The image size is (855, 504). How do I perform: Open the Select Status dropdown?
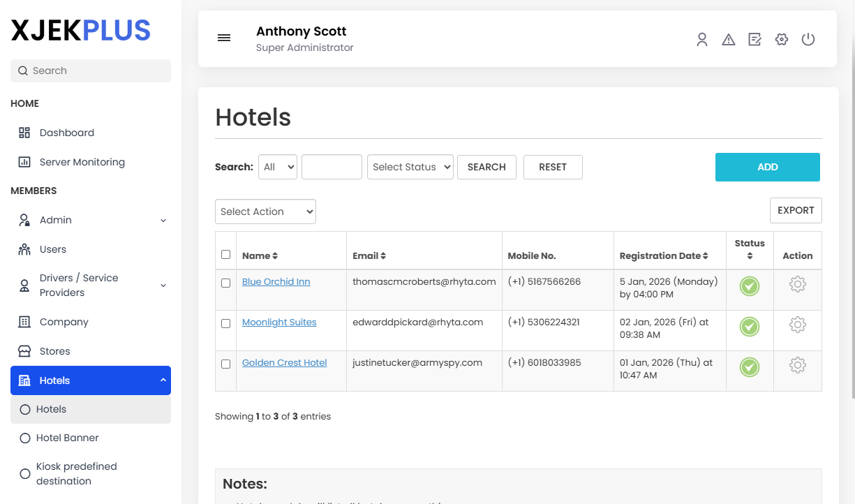410,167
